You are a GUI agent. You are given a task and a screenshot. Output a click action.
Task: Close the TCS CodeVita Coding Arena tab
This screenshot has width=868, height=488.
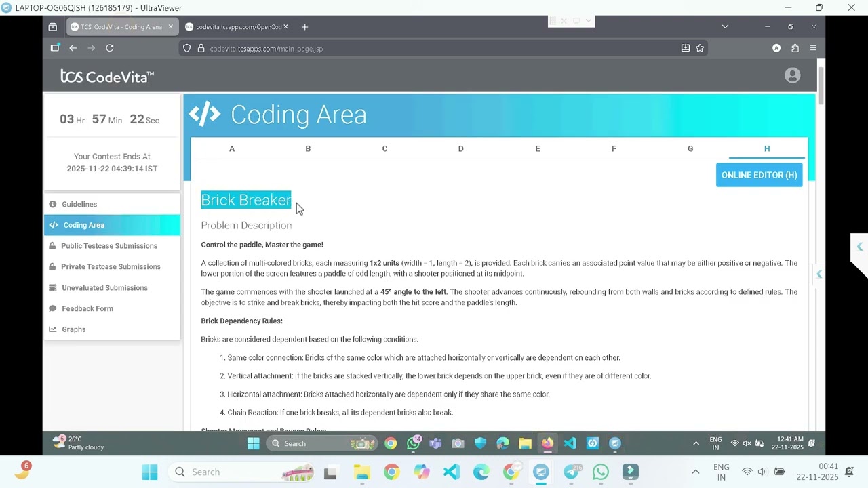click(171, 27)
